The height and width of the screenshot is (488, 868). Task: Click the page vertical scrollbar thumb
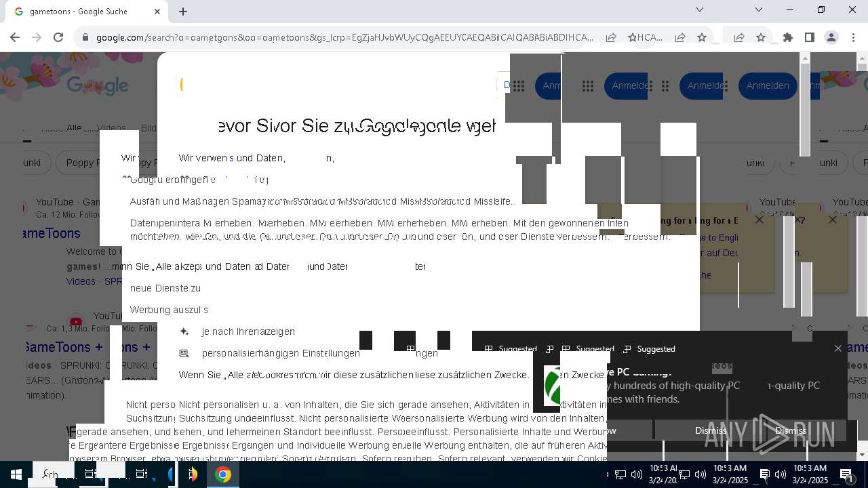click(x=805, y=110)
